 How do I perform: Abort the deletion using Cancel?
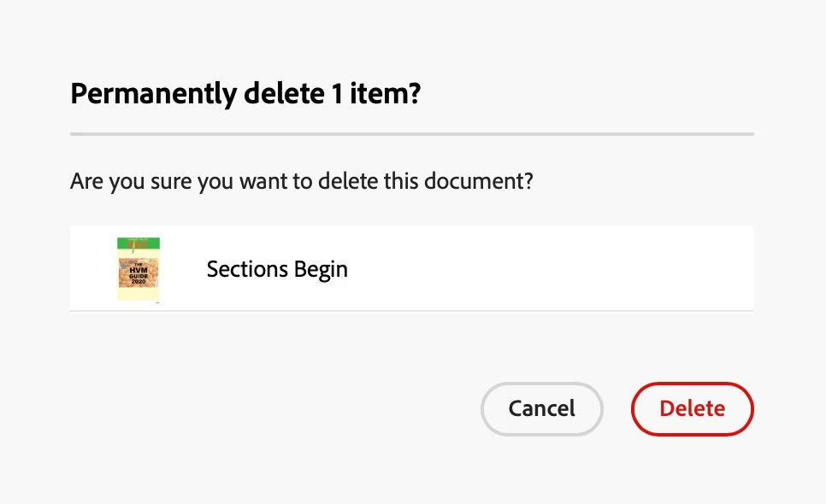pyautogui.click(x=542, y=408)
